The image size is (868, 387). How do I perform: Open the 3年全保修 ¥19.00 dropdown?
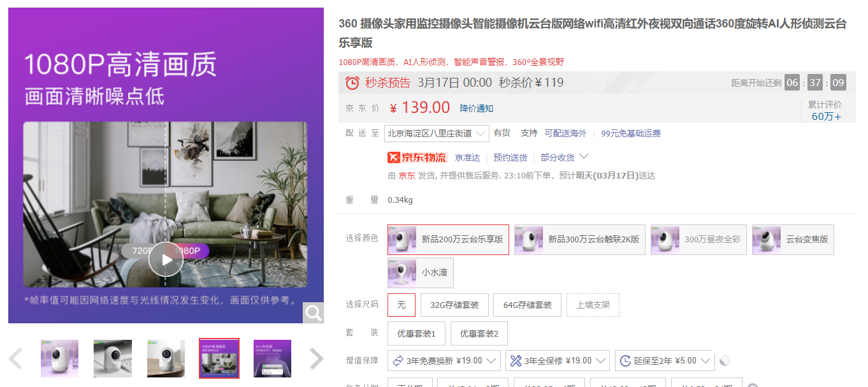pos(558,361)
